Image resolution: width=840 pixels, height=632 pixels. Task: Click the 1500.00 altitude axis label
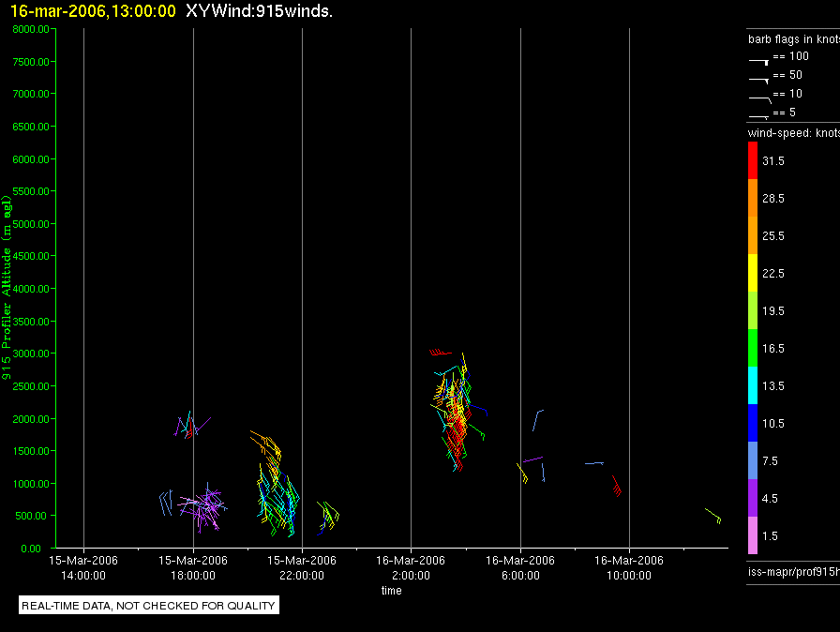click(31, 451)
